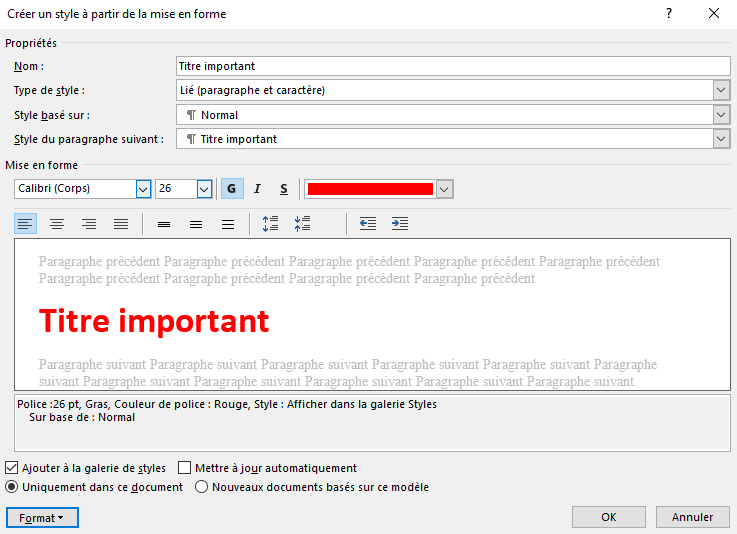Open the font size 26 dropdown

pyautogui.click(x=204, y=189)
